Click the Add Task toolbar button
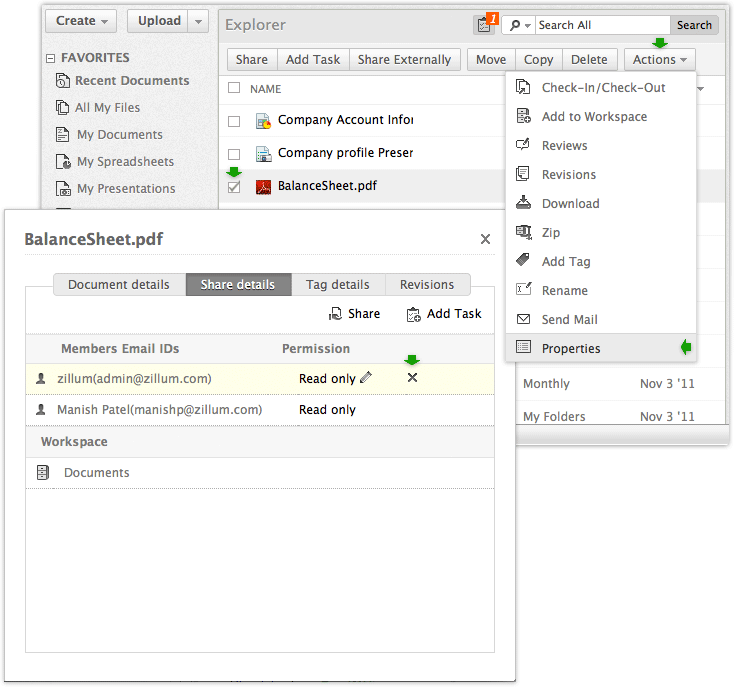The image size is (734, 687). pos(313,60)
